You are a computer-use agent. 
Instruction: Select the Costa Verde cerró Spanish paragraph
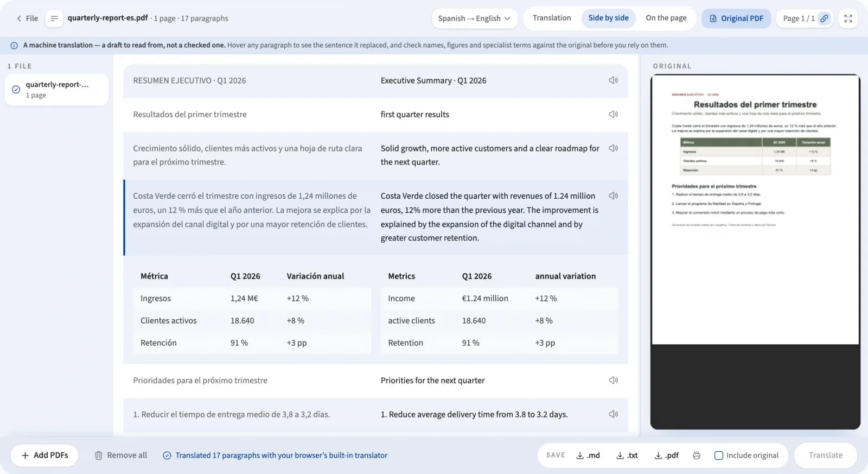pyautogui.click(x=252, y=210)
